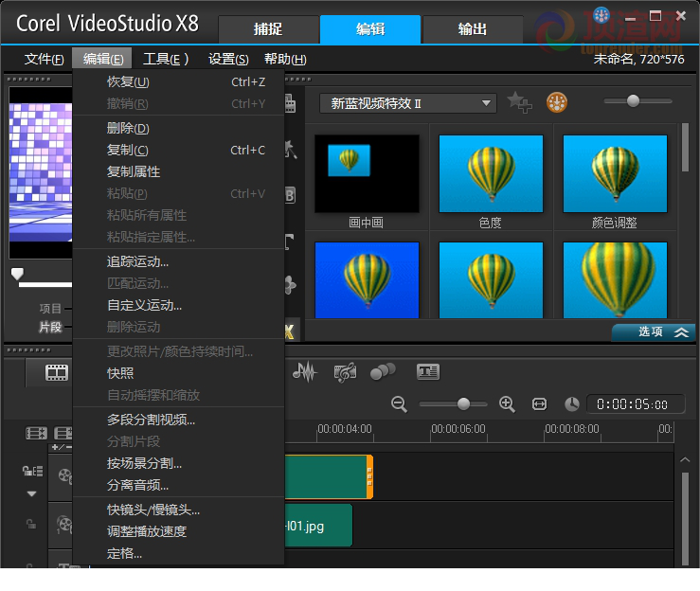Select 快镜头/慢镜头... menu entry

179,510
